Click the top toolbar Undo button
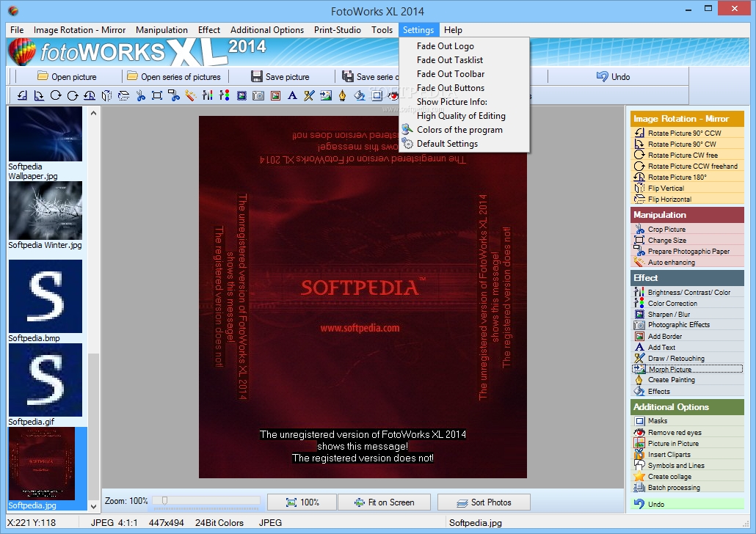Image resolution: width=756 pixels, height=534 pixels. [614, 76]
